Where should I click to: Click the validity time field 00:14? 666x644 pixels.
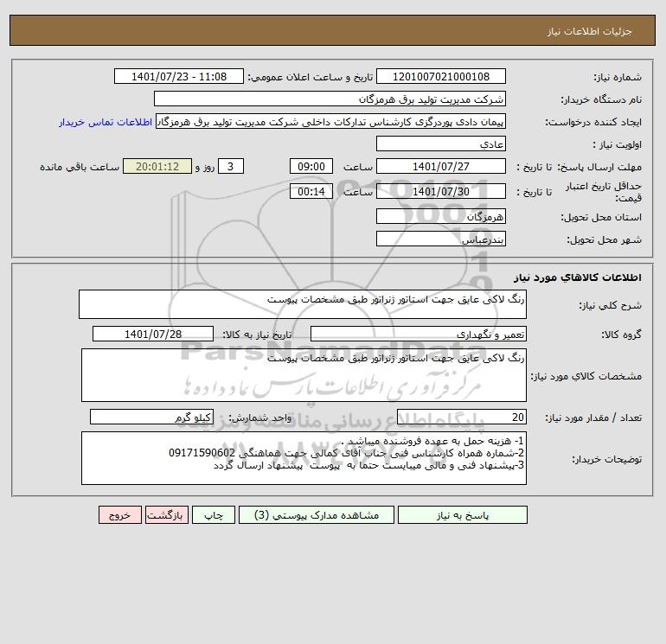311,191
